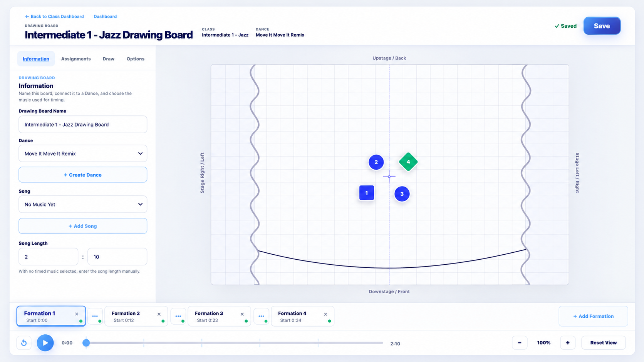Image resolution: width=644 pixels, height=362 pixels.
Task: Open the Dance dropdown
Action: (x=83, y=153)
